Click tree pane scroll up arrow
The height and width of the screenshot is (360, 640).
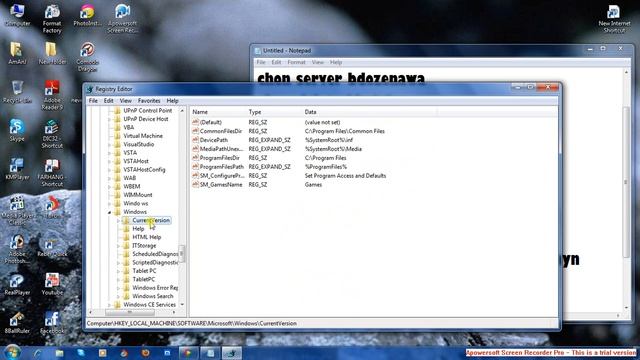tap(182, 111)
